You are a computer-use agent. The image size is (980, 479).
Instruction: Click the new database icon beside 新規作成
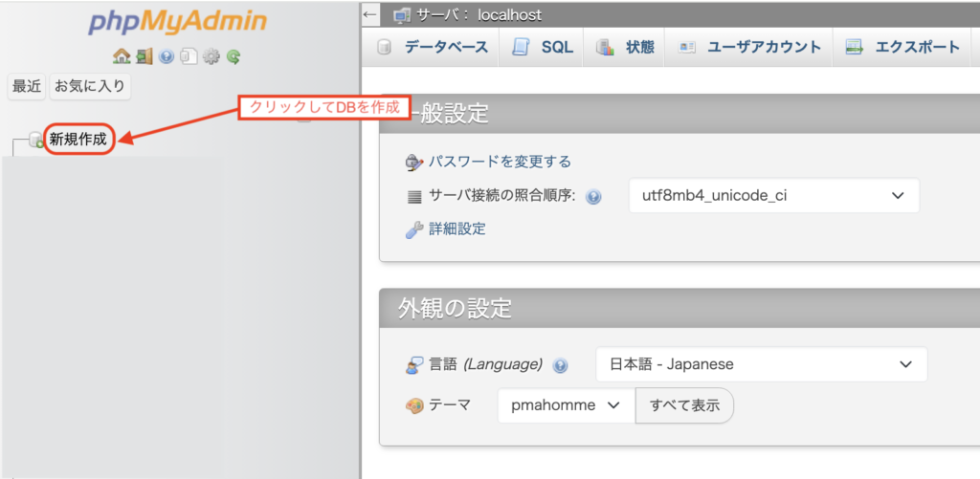(36, 140)
